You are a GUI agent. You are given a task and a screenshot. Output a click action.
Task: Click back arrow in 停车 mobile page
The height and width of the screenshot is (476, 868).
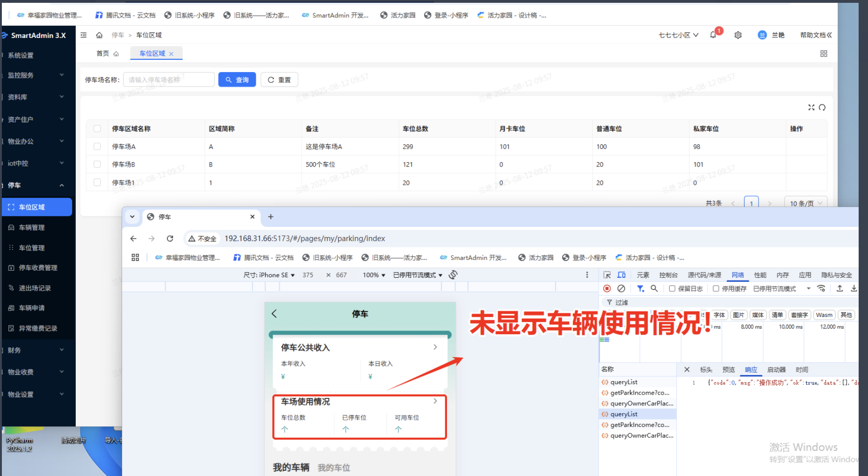(x=275, y=314)
